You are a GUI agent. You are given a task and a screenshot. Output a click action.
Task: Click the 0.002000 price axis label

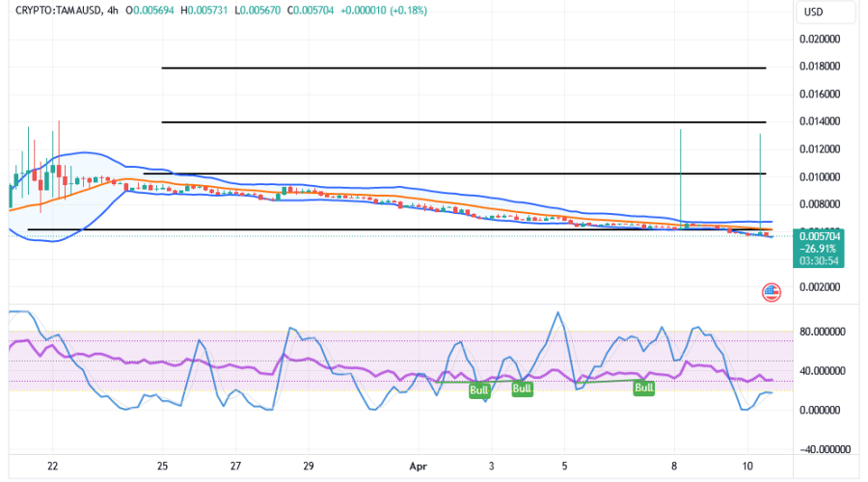(820, 287)
